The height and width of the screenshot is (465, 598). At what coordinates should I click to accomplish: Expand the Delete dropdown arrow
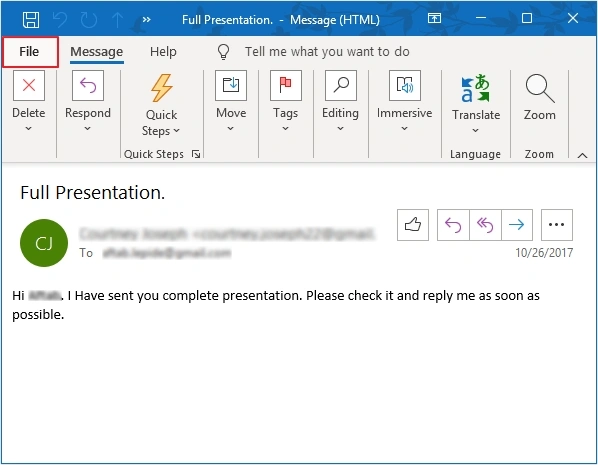[x=29, y=129]
